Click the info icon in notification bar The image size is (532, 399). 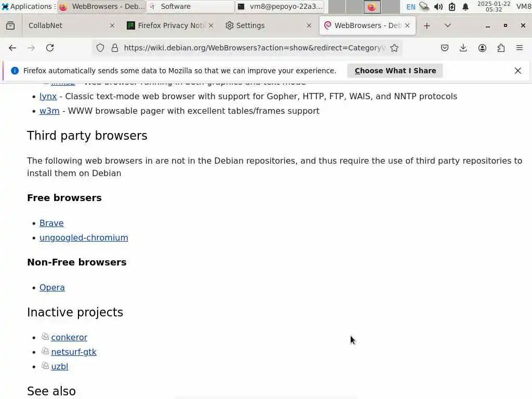tap(15, 71)
